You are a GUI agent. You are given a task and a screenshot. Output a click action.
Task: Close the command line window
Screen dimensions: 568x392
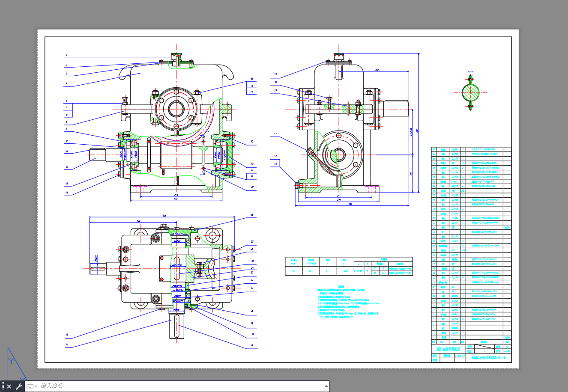coord(9,386)
